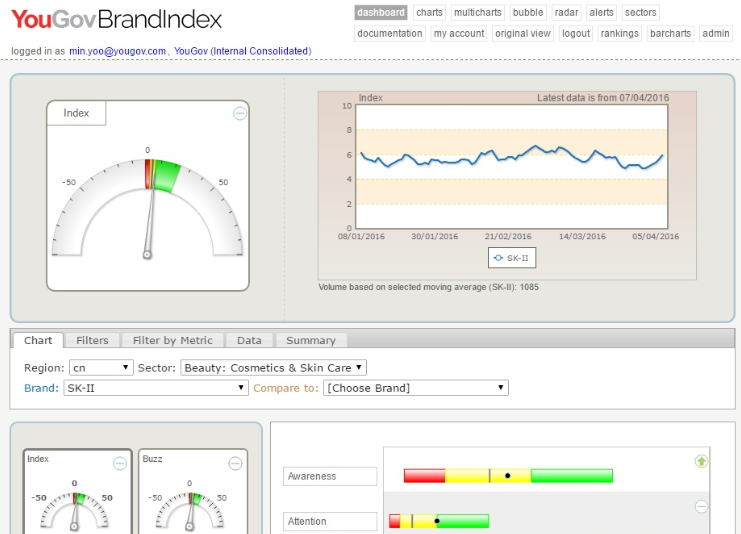
Task: Click minus icon on small Index widget
Action: coord(120,463)
